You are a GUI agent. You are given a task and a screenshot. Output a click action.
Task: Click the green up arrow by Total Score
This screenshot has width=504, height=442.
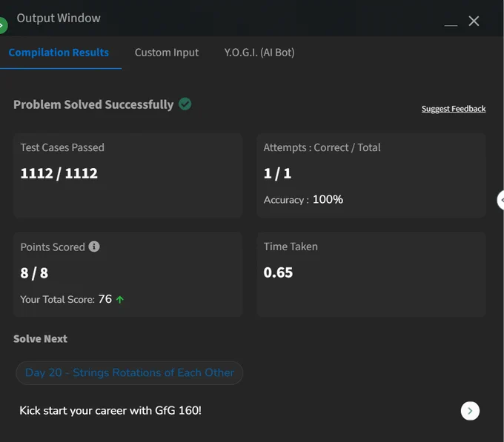coord(120,300)
